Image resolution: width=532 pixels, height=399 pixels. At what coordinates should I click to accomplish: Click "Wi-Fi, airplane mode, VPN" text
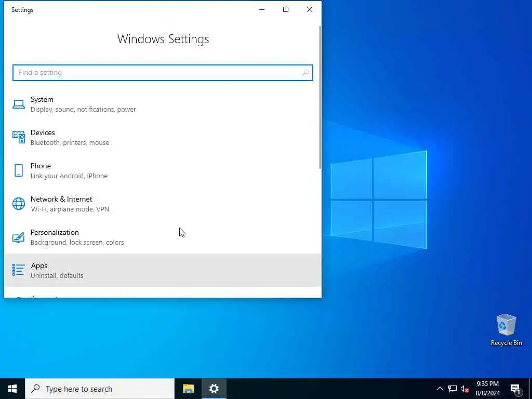pyautogui.click(x=70, y=209)
